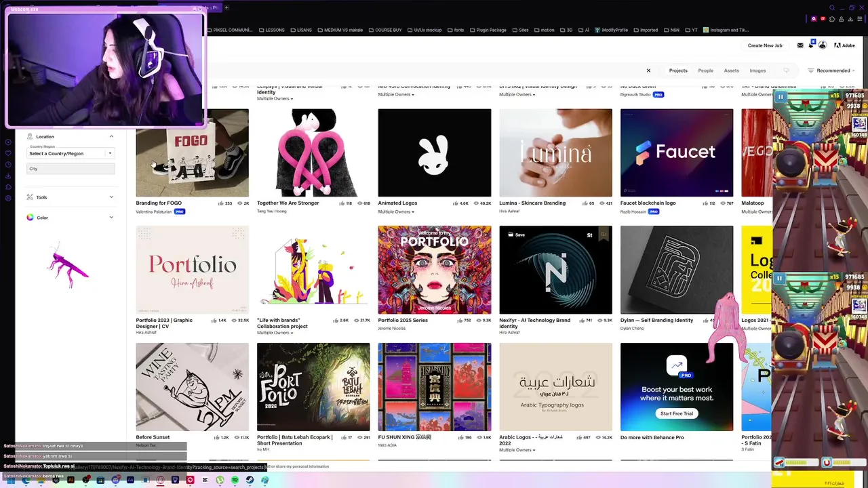This screenshot has height=488, width=868.
Task: Open Opera browser from taskbar
Action: click(160, 480)
